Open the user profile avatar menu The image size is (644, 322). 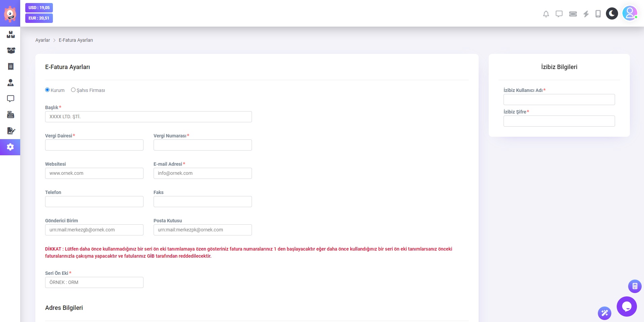pos(629,13)
